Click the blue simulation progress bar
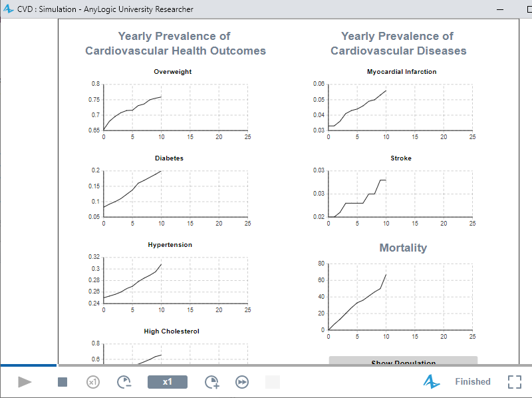 coord(28,365)
